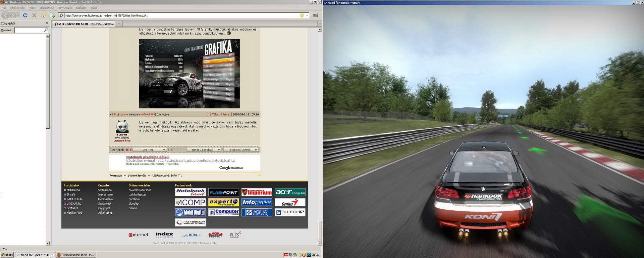Select the ATi Radeon HD 5670 - PROHARDVER tab

tap(83, 24)
